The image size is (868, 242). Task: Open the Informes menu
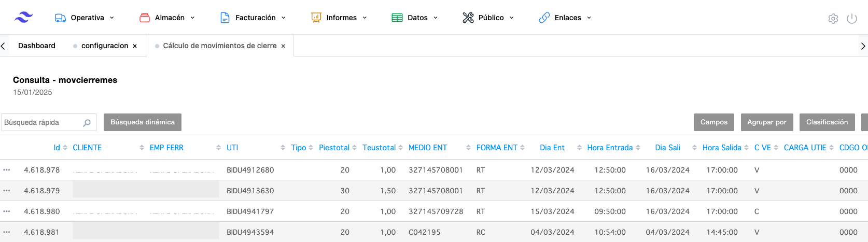point(339,18)
